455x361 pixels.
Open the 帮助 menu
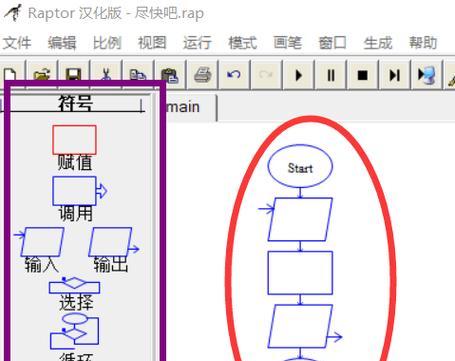point(423,43)
